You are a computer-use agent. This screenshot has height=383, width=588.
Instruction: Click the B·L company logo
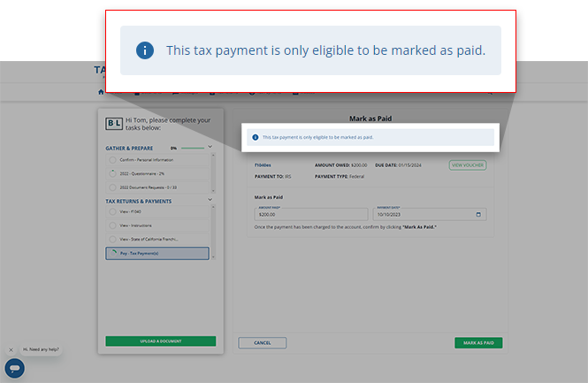(114, 124)
